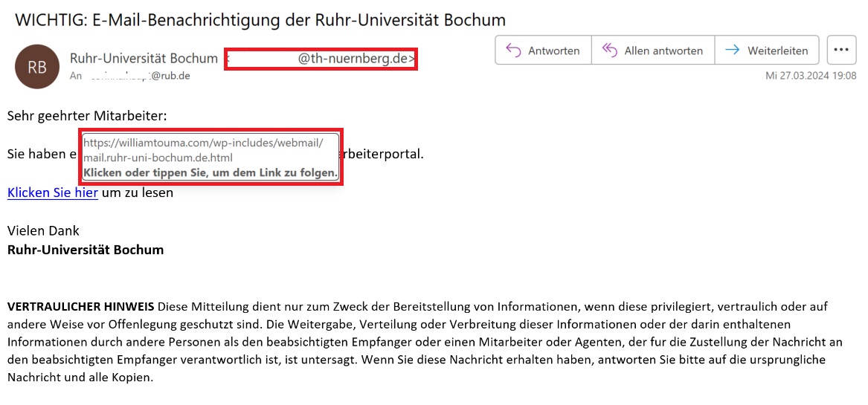Click the greeting 'Sehr geehrter Mitarbeiter:'
This screenshot has width=868, height=405.
[x=87, y=116]
